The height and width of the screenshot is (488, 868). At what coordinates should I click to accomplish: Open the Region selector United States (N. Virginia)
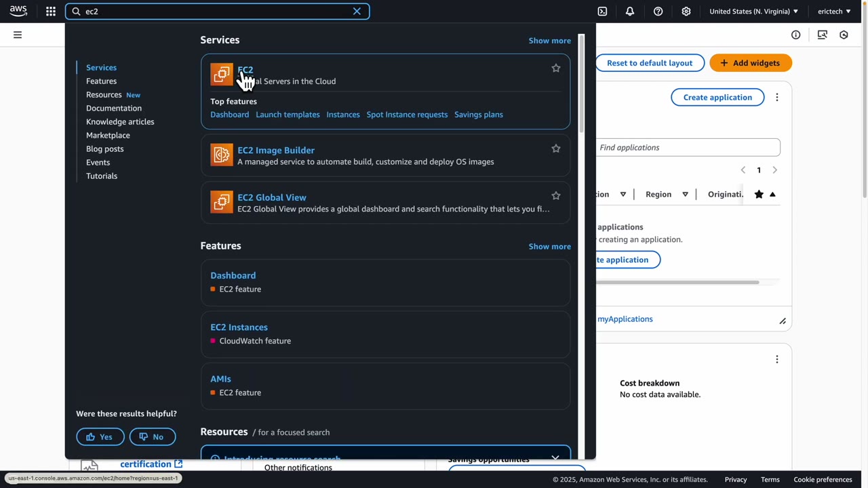tap(753, 12)
